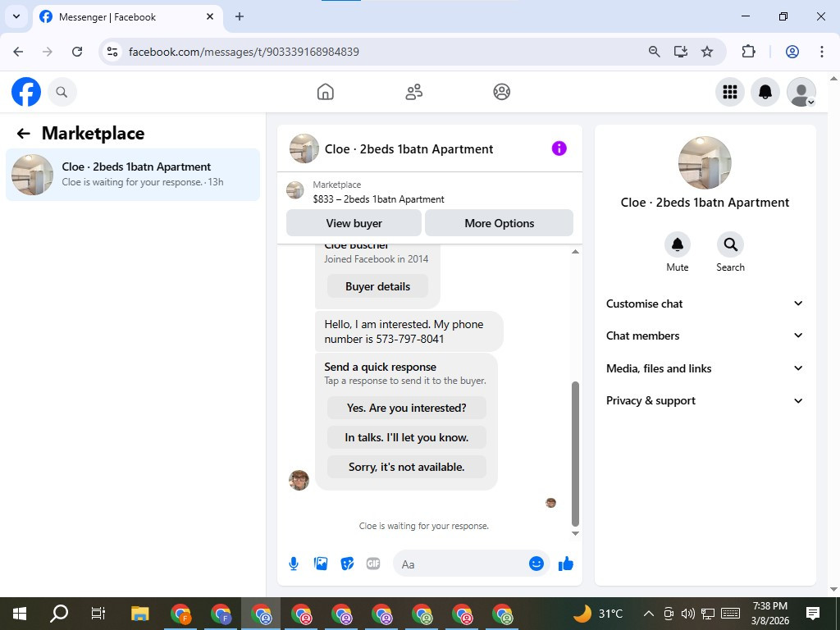840x630 pixels.
Task: Click large apartment photo in info panel
Action: point(705,163)
